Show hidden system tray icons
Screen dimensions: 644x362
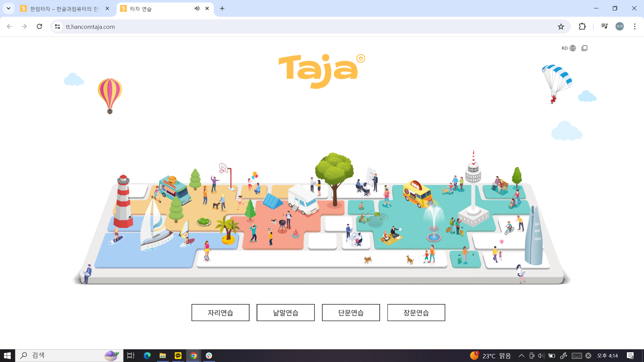(x=521, y=356)
